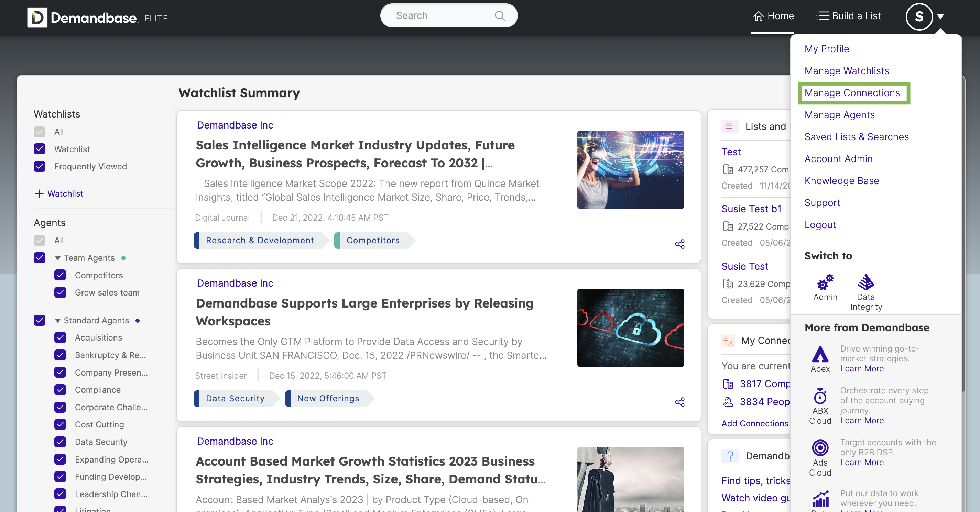Uncheck the Standard Agents checkbox
Viewport: 980px width, 512px height.
coord(40,320)
